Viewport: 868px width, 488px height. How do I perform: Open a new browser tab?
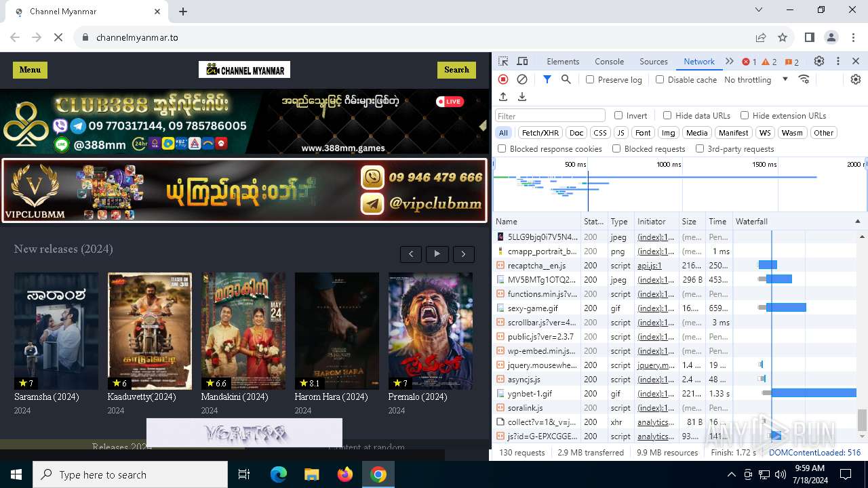(183, 12)
